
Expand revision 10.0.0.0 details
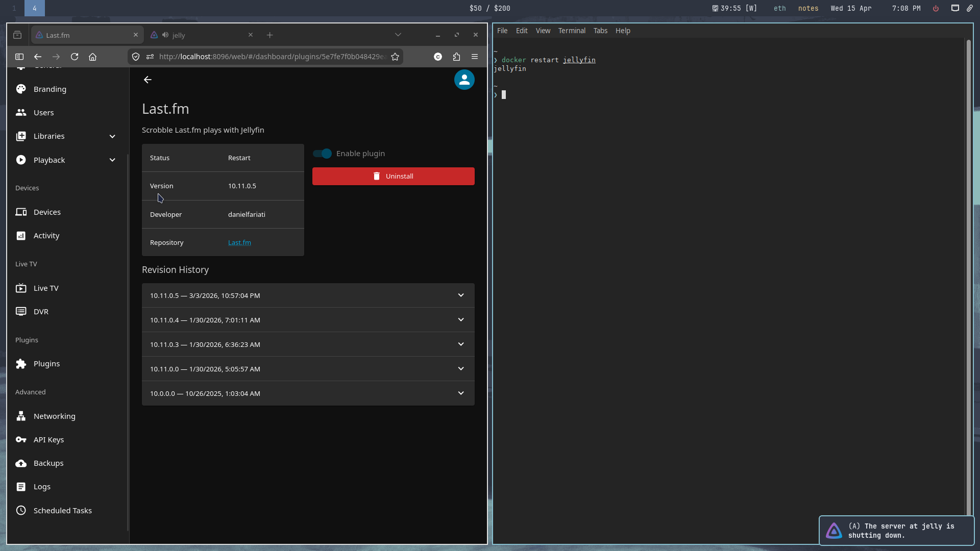tap(308, 393)
